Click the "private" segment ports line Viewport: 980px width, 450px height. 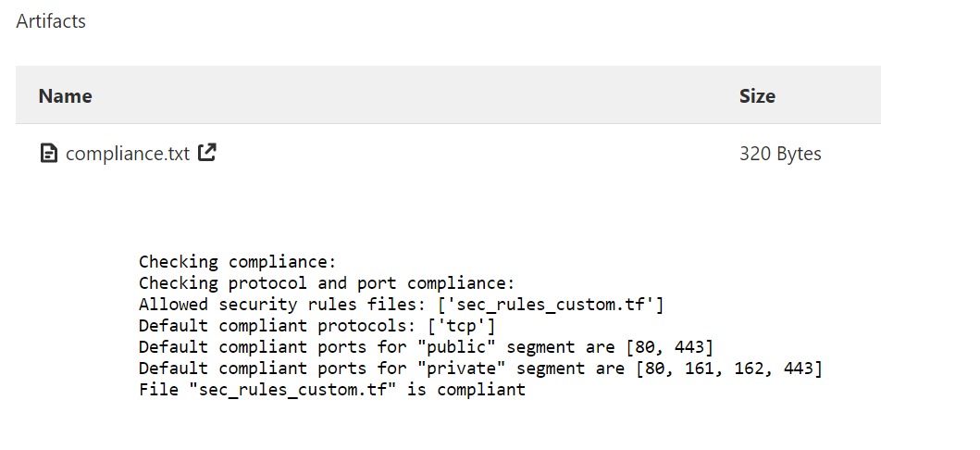[480, 369]
